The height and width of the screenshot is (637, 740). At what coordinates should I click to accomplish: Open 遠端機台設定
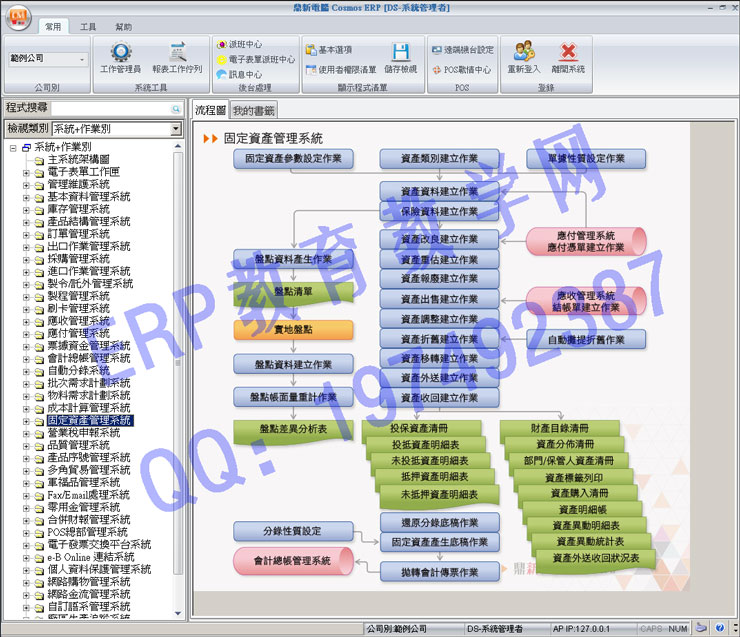coord(462,50)
